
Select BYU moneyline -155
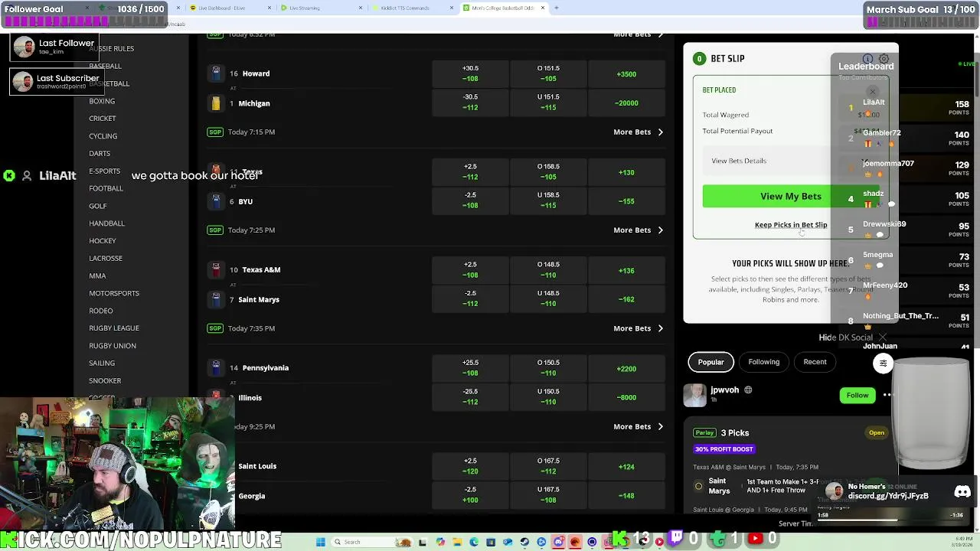tap(626, 201)
